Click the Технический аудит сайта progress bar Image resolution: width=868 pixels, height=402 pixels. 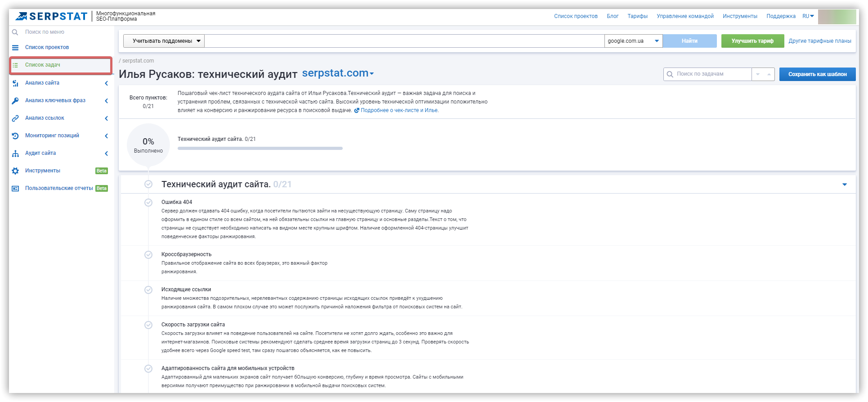tap(260, 148)
